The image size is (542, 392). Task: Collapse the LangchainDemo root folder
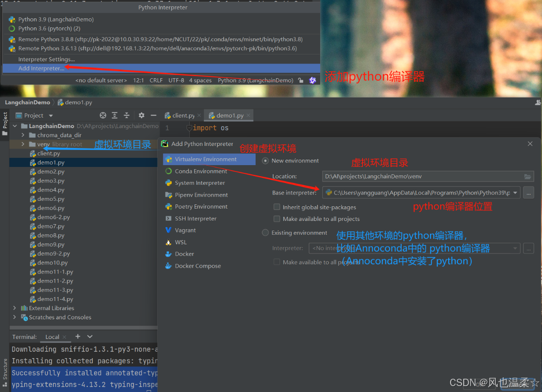click(x=15, y=126)
